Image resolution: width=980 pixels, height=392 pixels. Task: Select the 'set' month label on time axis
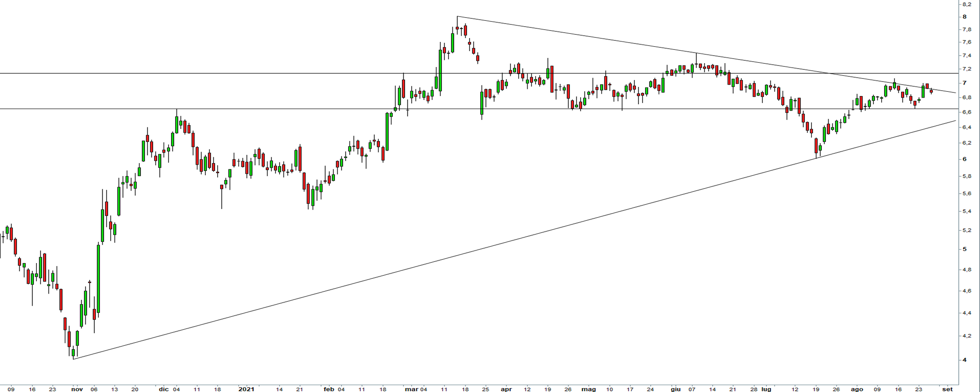click(947, 389)
